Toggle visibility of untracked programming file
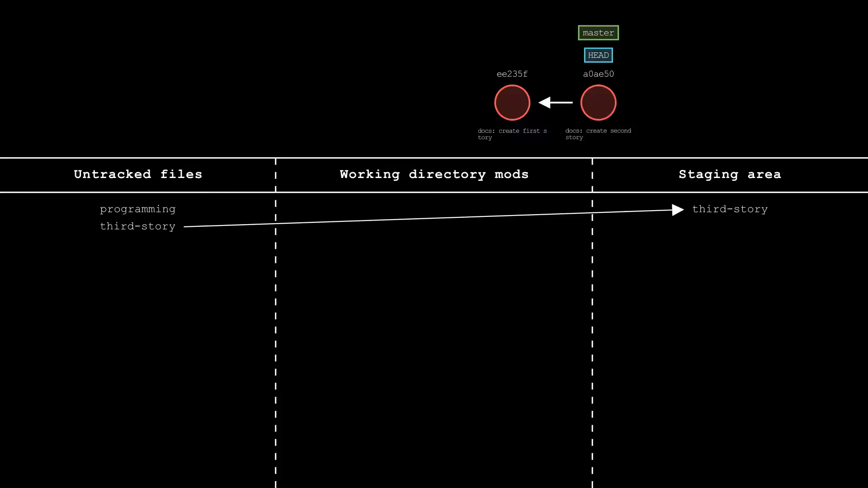The image size is (868, 488). 138,209
